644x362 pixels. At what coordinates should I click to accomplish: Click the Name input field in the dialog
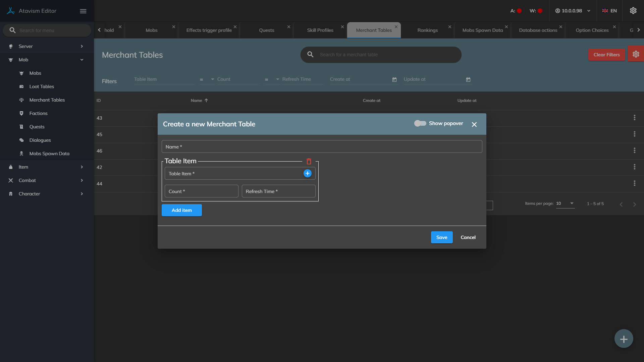[x=322, y=147]
